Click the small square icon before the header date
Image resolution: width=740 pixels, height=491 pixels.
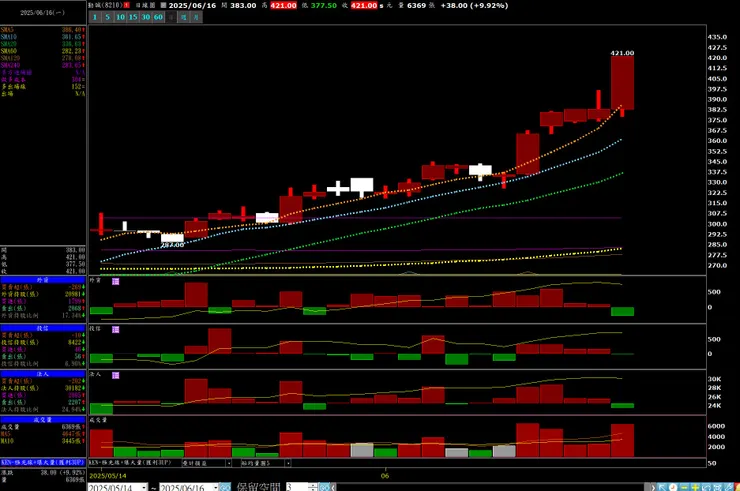163,6
